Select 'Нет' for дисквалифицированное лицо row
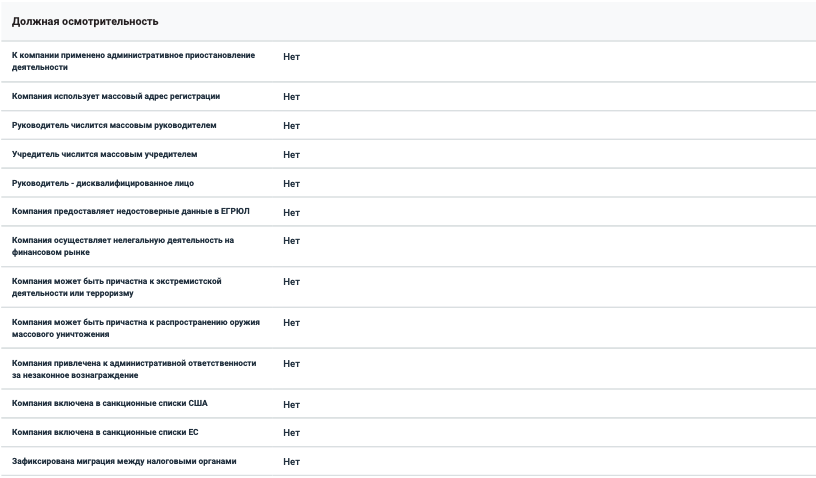The width and height of the screenshot is (816, 478). pyautogui.click(x=291, y=184)
